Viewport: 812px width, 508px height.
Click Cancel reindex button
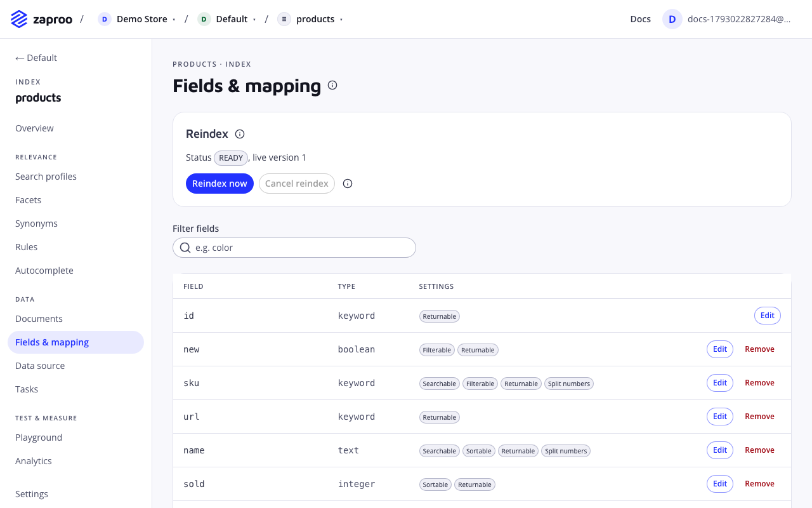(x=297, y=184)
